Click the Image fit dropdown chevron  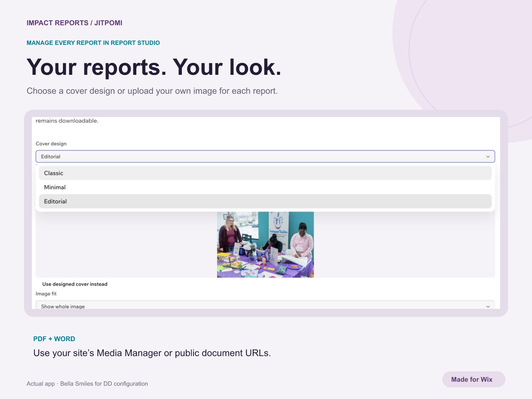coord(488,307)
